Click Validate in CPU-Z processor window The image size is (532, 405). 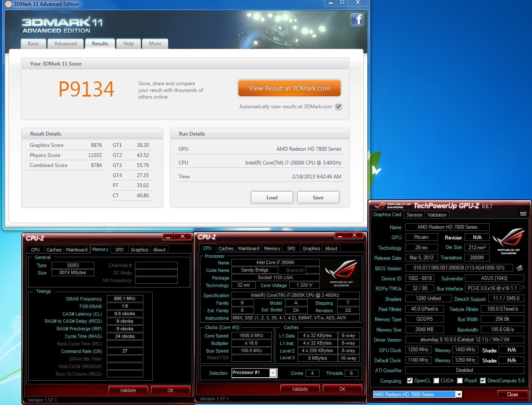point(300,389)
